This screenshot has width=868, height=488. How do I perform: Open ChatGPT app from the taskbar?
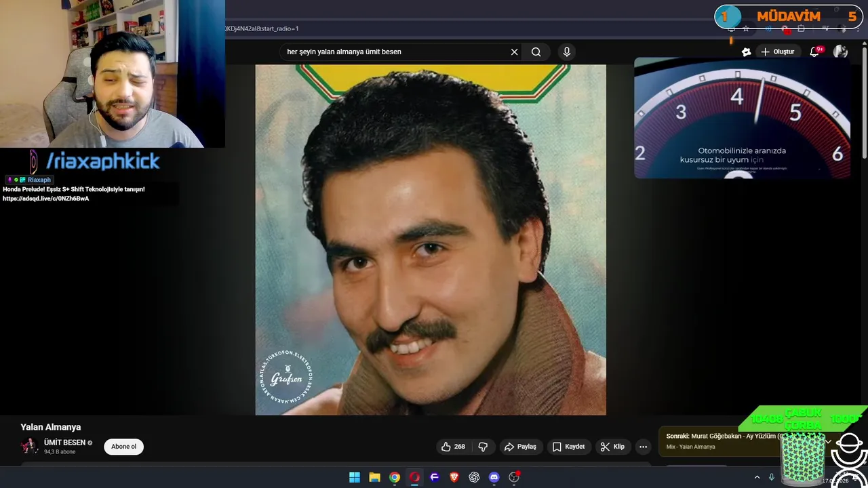(474, 477)
